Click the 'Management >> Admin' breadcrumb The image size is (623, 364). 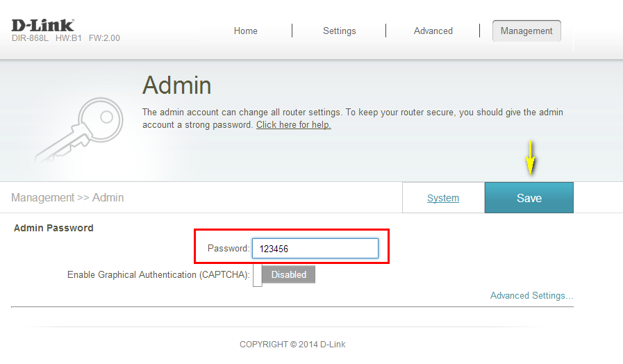click(x=67, y=198)
